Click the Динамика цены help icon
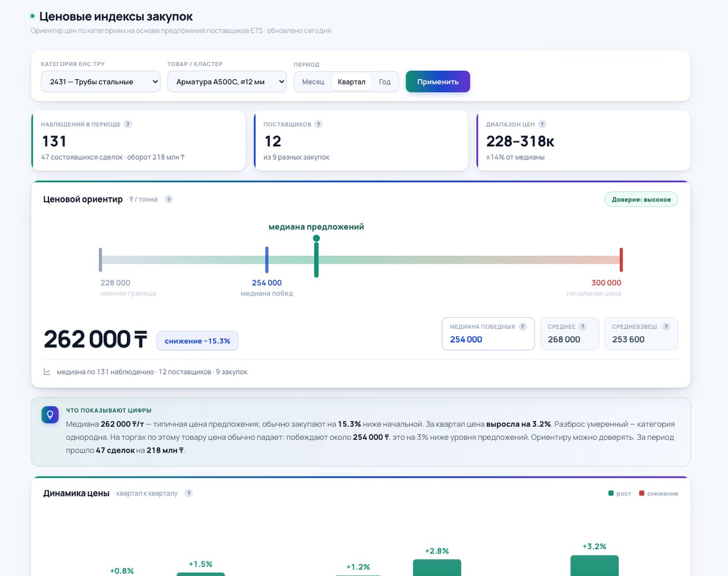 (x=189, y=493)
